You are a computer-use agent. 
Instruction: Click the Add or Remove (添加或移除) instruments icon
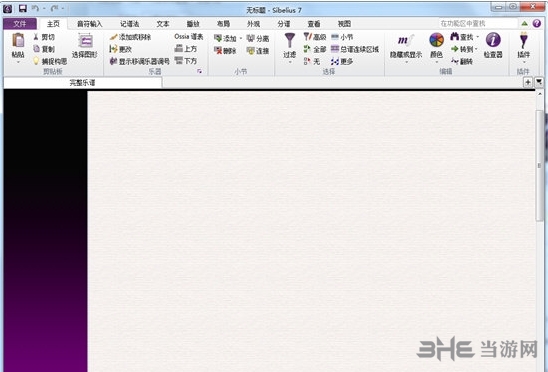click(x=113, y=37)
